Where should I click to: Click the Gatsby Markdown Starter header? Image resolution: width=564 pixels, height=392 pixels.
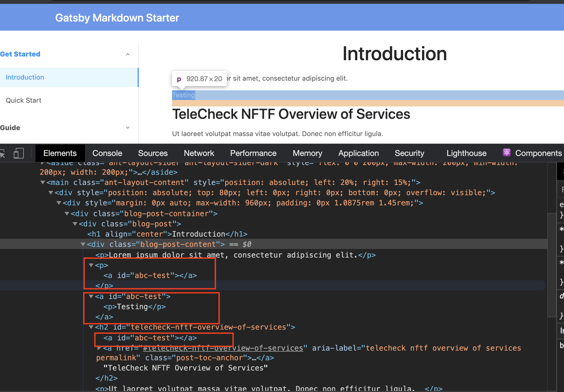117,17
